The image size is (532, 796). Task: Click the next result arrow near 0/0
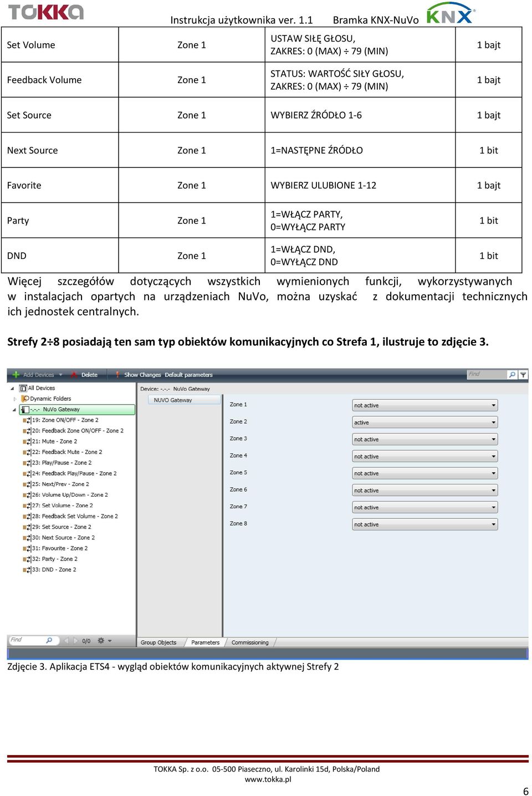76,640
